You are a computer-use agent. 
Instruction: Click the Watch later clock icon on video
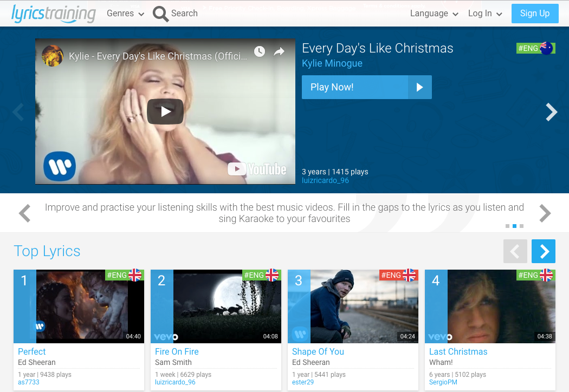260,51
